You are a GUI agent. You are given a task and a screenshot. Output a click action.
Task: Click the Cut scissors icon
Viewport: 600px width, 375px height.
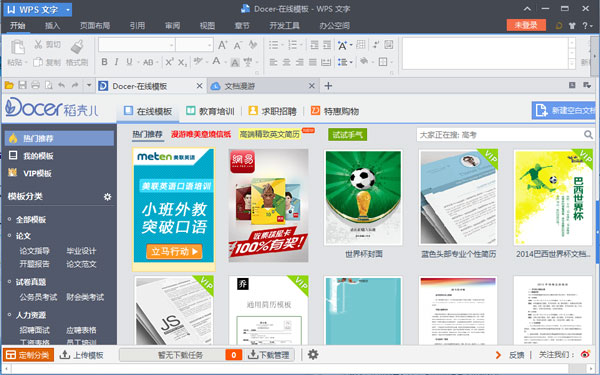[38, 44]
